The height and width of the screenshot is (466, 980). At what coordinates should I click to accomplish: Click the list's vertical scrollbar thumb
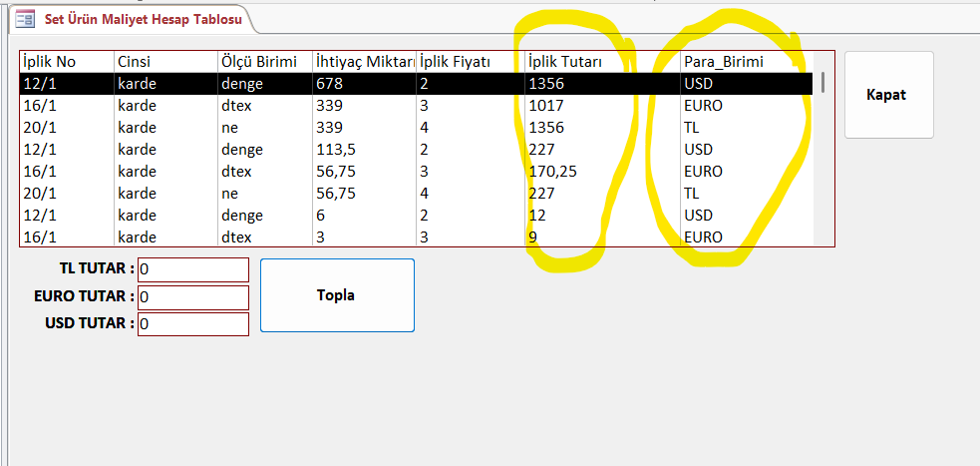(822, 83)
